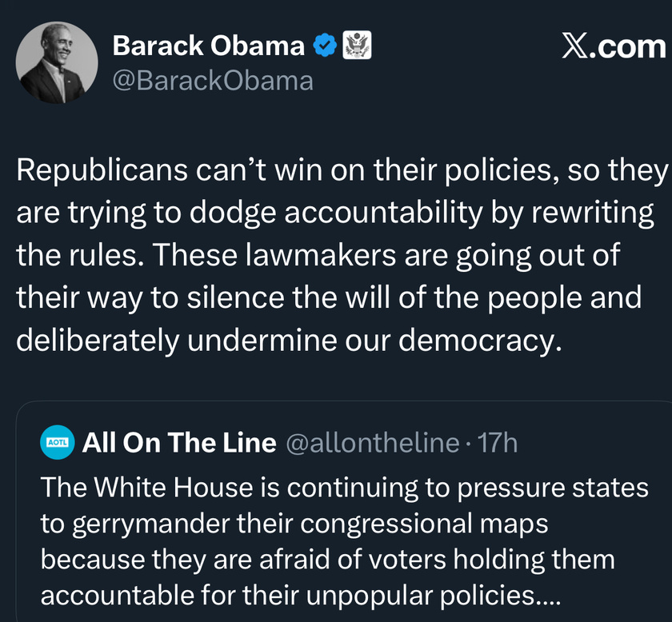Image resolution: width=672 pixels, height=622 pixels.
Task: Open the @BarackObama handle
Action: [x=213, y=81]
